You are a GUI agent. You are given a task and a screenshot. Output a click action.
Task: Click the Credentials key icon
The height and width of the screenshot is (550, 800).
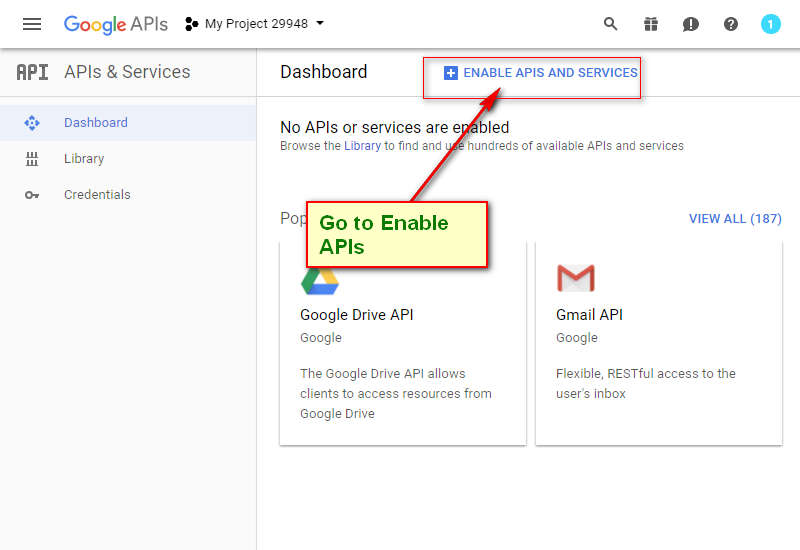click(32, 195)
